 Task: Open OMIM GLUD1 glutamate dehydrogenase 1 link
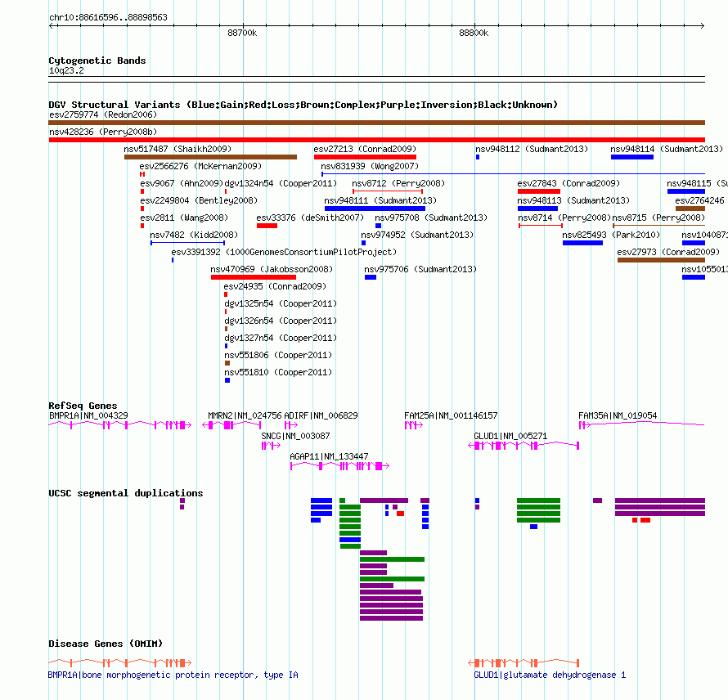pos(550,675)
